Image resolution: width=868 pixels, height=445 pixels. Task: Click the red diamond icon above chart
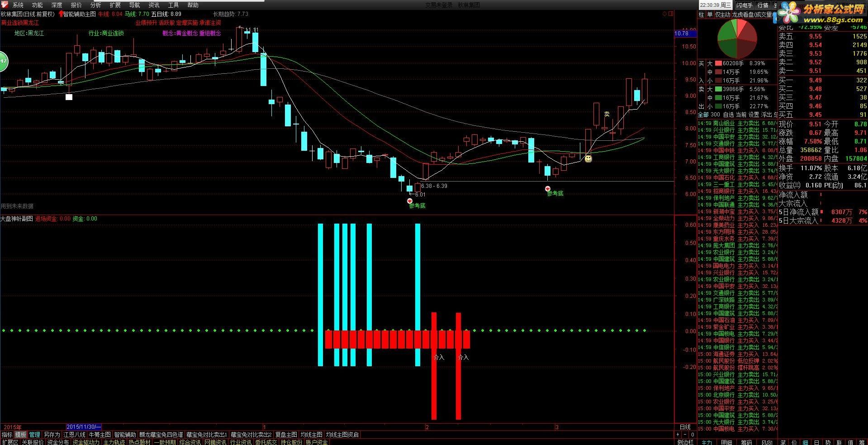(664, 14)
